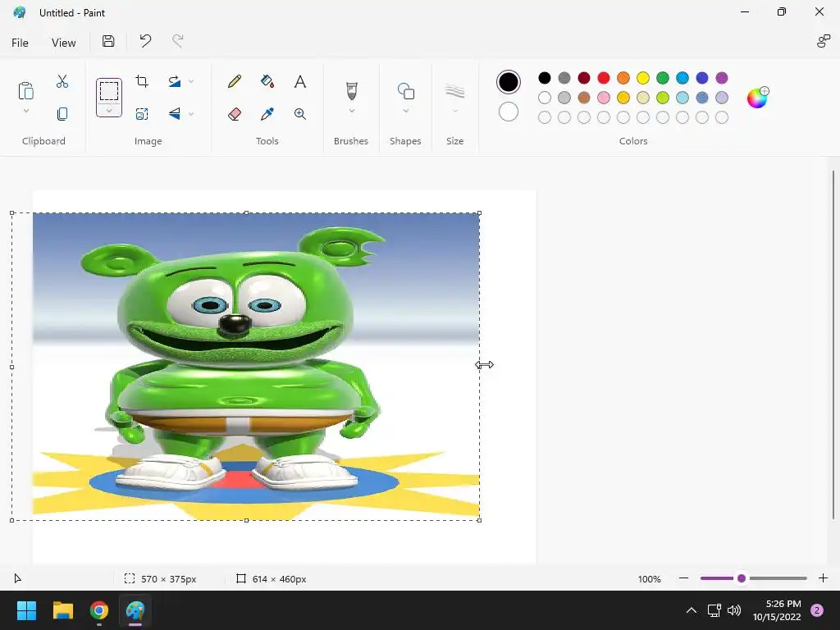Viewport: 840px width, 630px height.
Task: Open the File menu
Action: [x=20, y=43]
